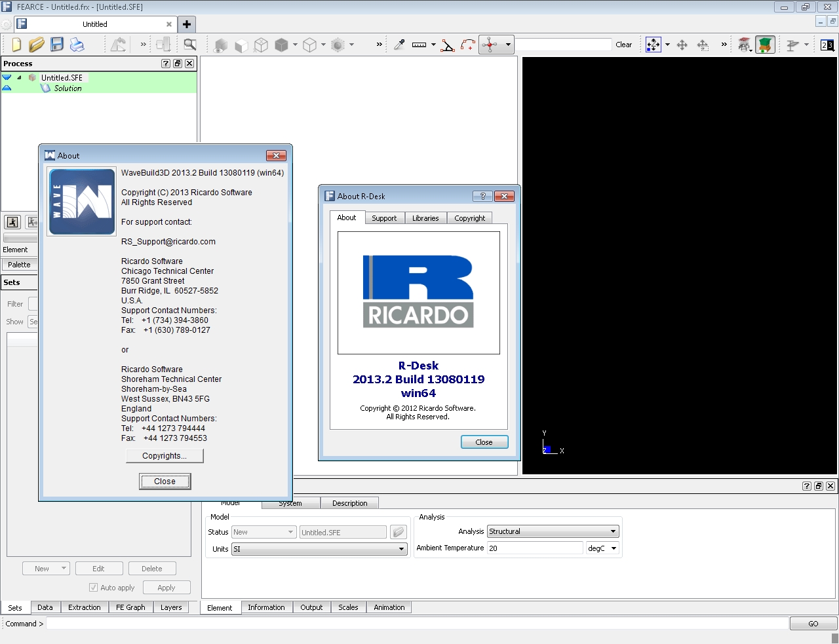Viewport: 839px width, 644px height.
Task: Open the solid gray cube dropdown arrow
Action: (295, 45)
